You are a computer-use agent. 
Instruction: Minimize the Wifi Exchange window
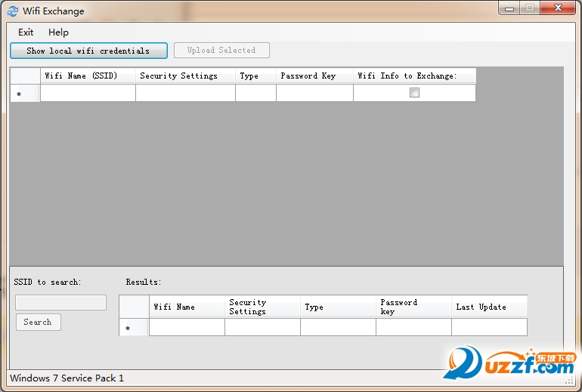coord(509,8)
